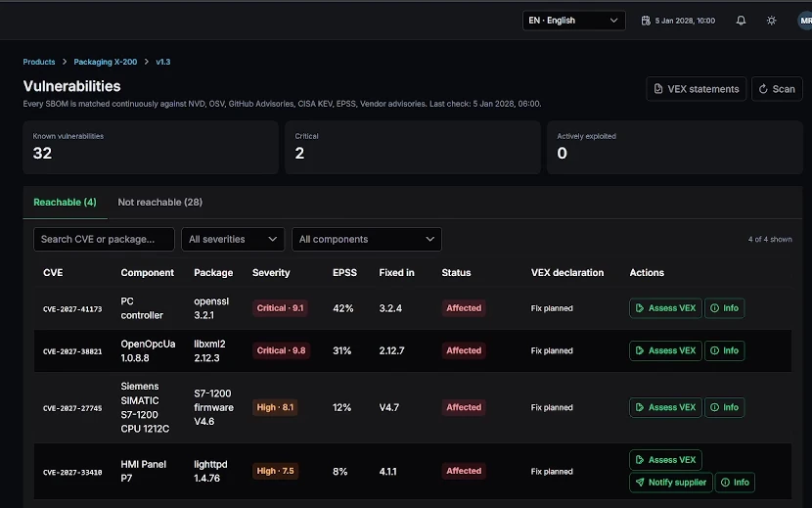The width and height of the screenshot is (812, 508).
Task: Switch to the Reachable (4) tab
Action: 65,203
